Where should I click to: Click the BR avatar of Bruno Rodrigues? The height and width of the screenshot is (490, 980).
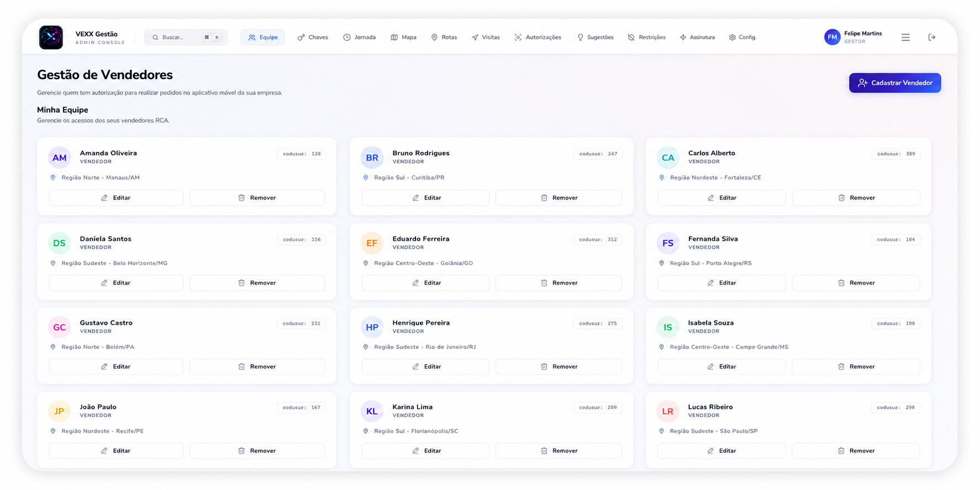(x=372, y=157)
